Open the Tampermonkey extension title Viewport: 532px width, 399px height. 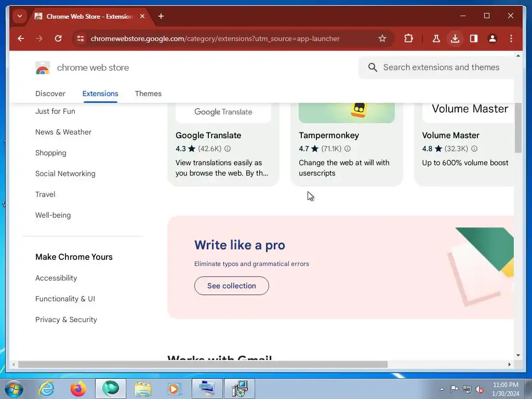329,135
